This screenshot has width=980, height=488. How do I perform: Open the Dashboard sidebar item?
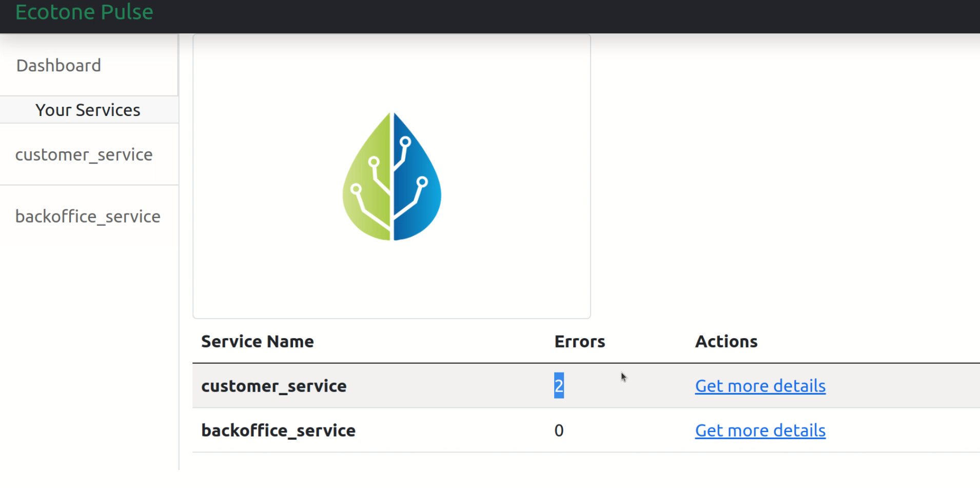(58, 66)
